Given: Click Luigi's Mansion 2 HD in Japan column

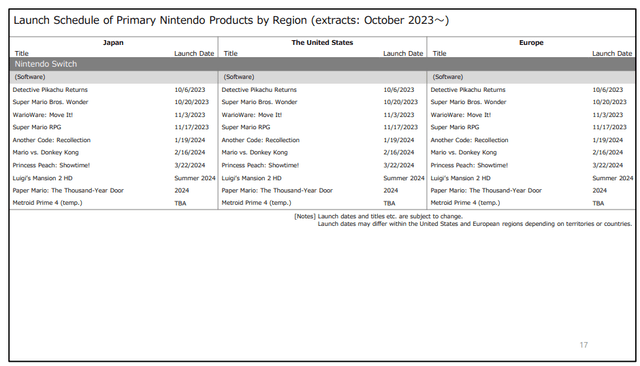Looking at the screenshot, I should (x=42, y=178).
